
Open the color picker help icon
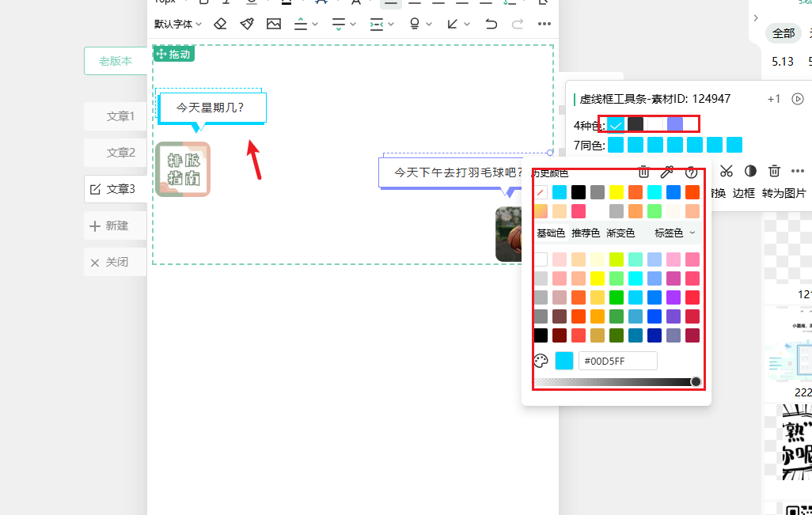point(691,172)
